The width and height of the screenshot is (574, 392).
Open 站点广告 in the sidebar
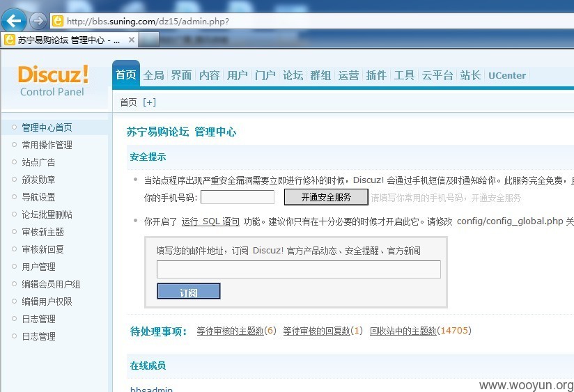pyautogui.click(x=38, y=162)
